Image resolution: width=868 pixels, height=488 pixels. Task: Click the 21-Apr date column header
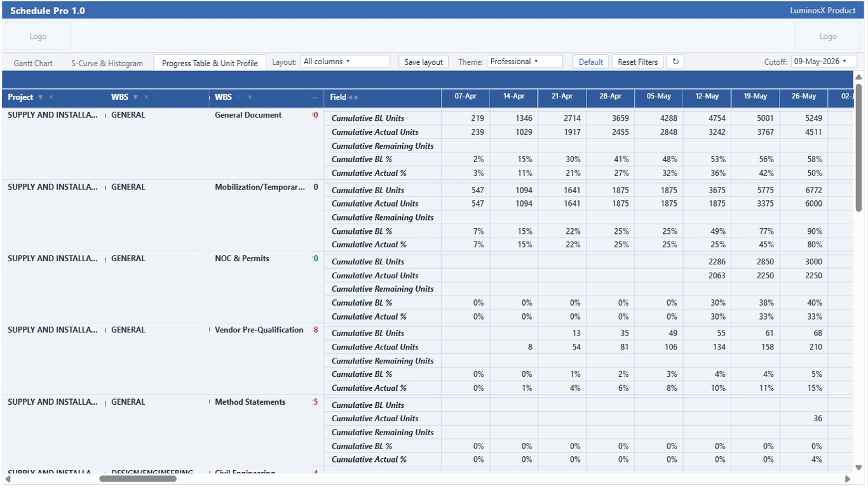(x=562, y=97)
